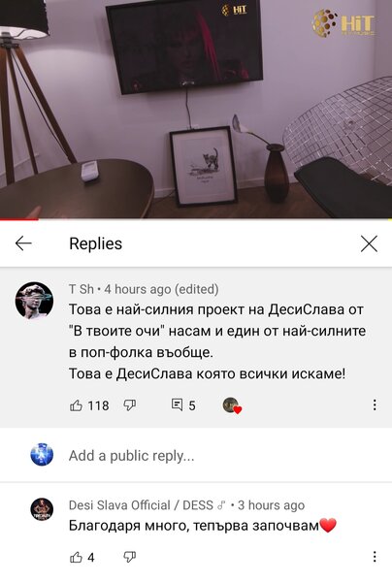The width and height of the screenshot is (392, 582).
Task: Open your own profile avatar near reply box
Action: (x=42, y=454)
